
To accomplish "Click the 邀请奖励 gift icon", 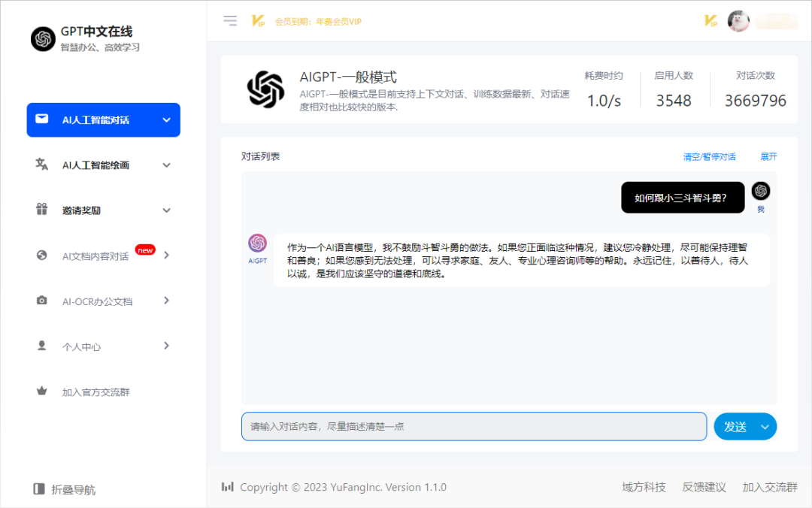I will pyautogui.click(x=41, y=210).
